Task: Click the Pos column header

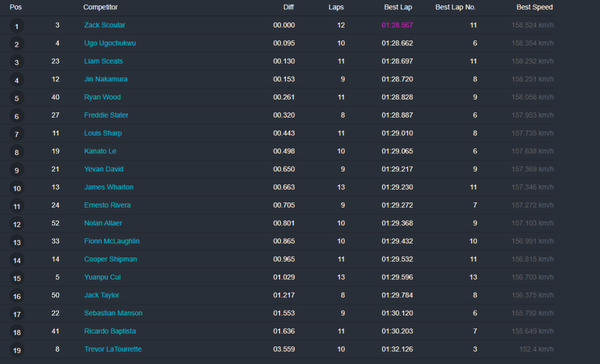Action: click(x=16, y=8)
